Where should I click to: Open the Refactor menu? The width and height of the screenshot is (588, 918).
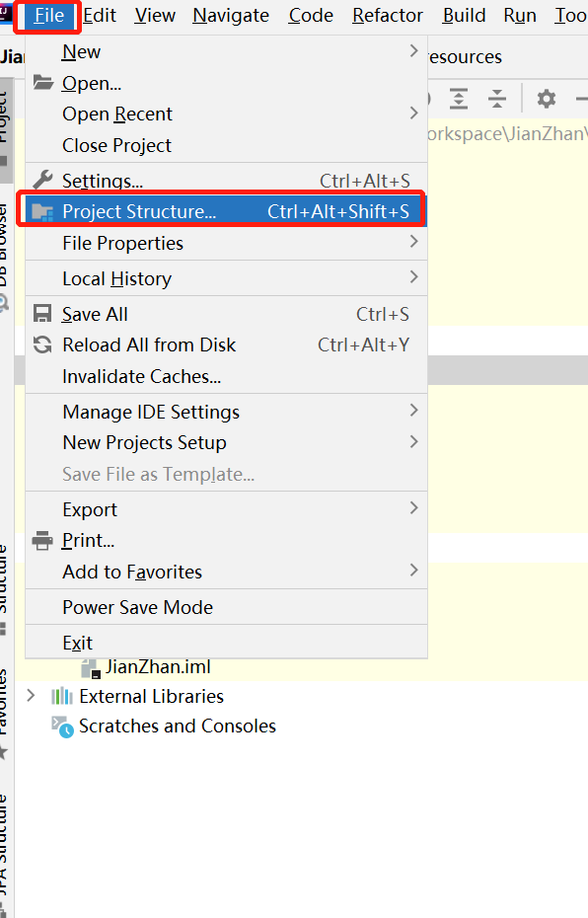[387, 15]
